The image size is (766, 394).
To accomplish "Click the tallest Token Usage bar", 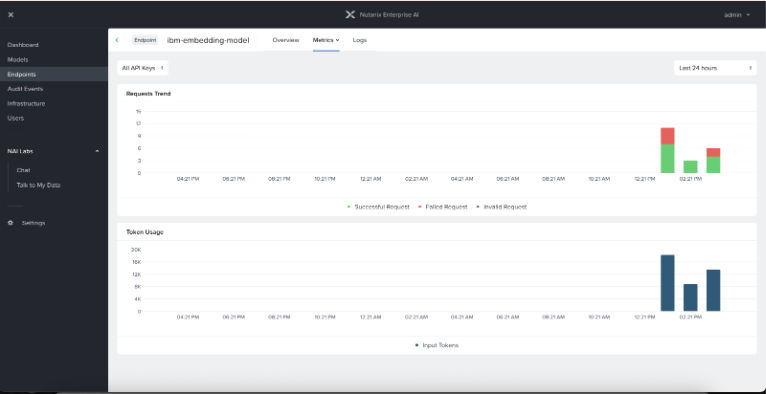I will [667, 283].
